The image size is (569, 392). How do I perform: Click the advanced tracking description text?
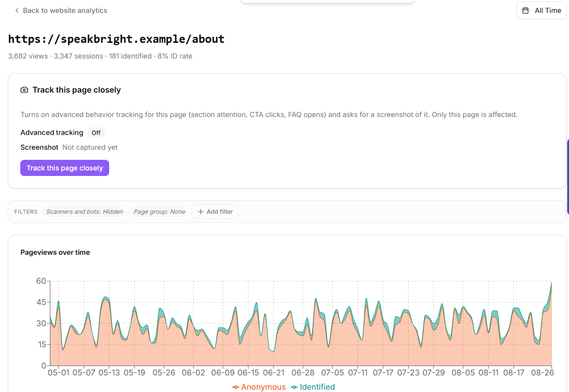click(x=269, y=115)
